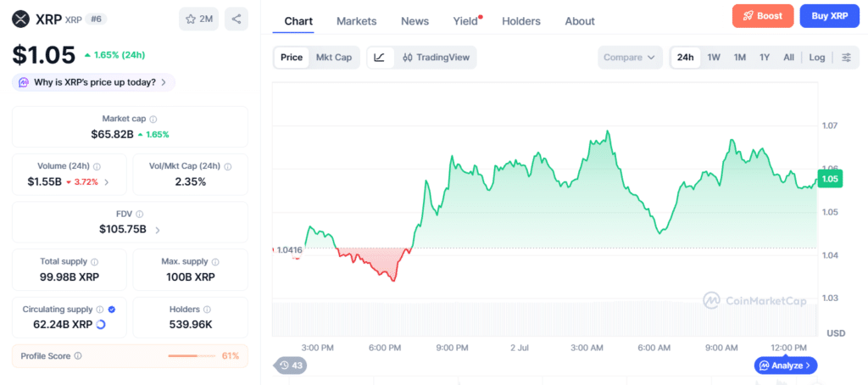Click the 100B XRP max supply value

click(191, 277)
